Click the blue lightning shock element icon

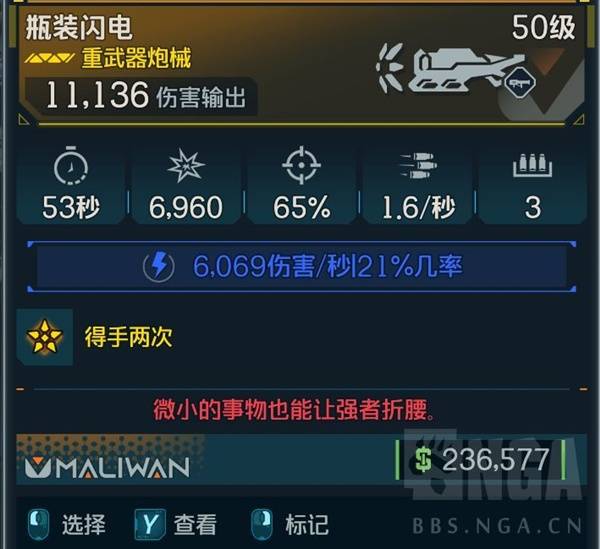pyautogui.click(x=159, y=266)
